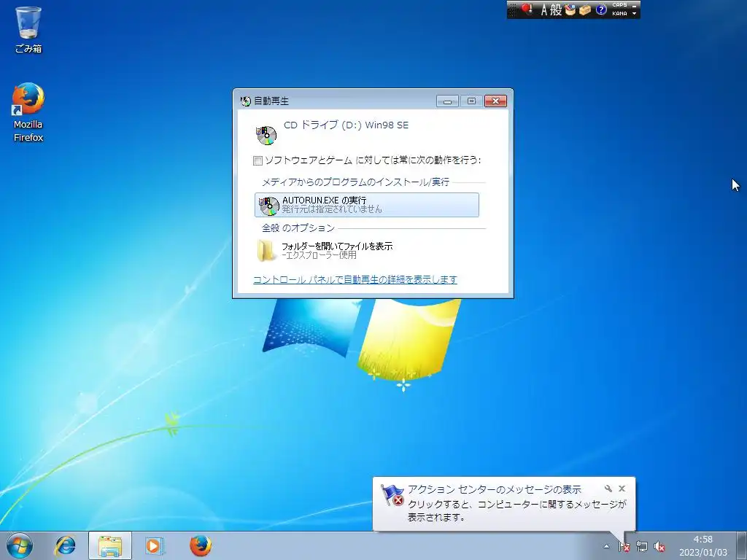Viewport: 747px width, 560px height.
Task: Open the アクション センターのメッセージの表示 balloon
Action: tap(504, 503)
